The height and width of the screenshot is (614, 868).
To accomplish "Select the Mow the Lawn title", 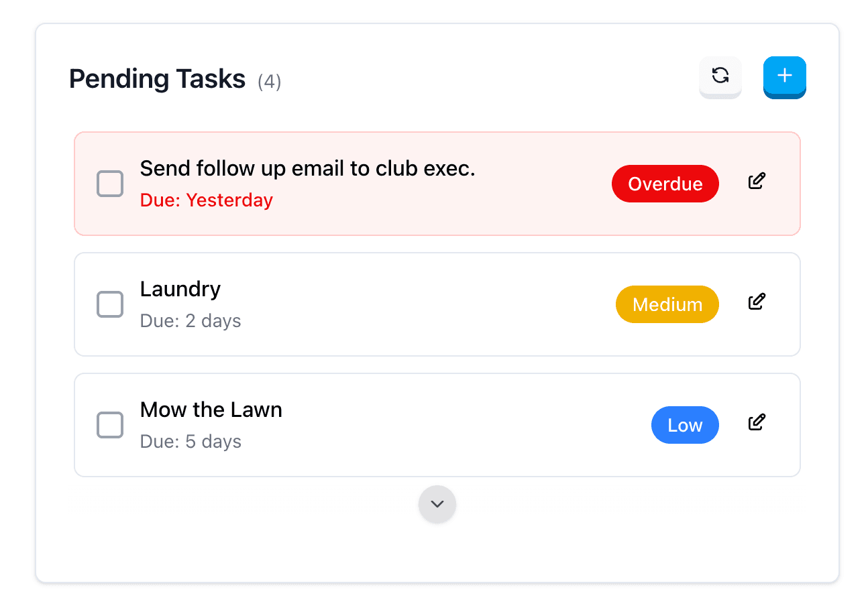I will point(211,410).
